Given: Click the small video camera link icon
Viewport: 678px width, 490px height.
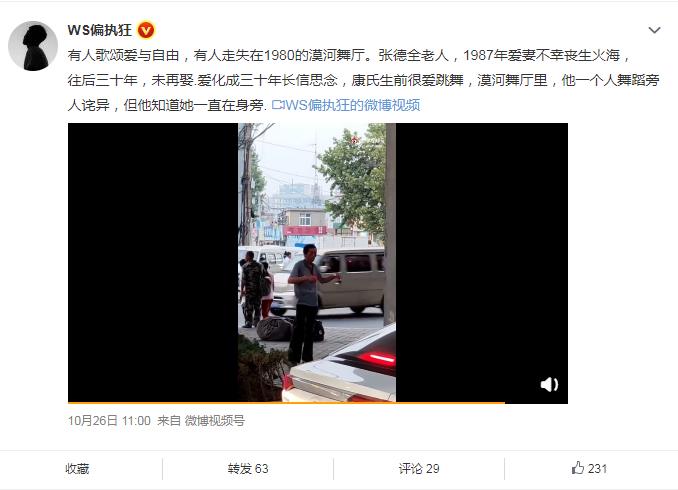Looking at the screenshot, I should coord(277,105).
